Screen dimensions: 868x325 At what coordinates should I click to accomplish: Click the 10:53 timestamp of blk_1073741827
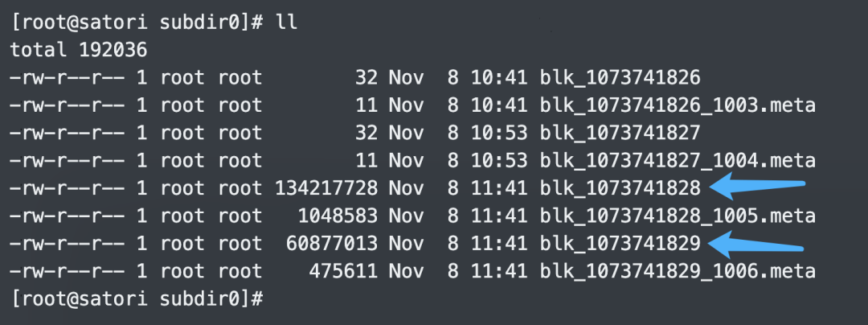[x=499, y=133]
